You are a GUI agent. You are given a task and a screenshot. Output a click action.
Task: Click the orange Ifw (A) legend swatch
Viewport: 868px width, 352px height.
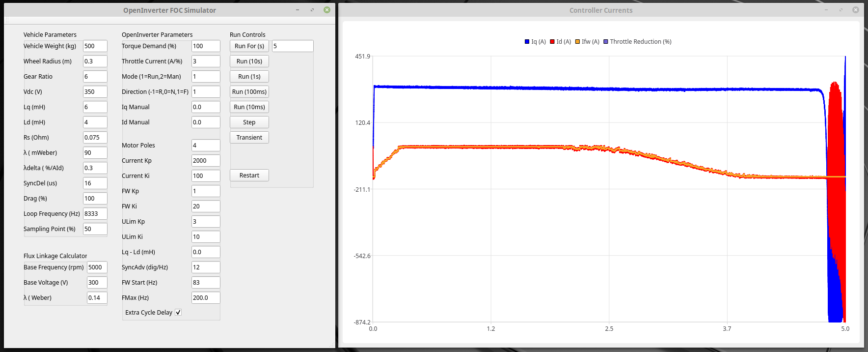tap(578, 42)
